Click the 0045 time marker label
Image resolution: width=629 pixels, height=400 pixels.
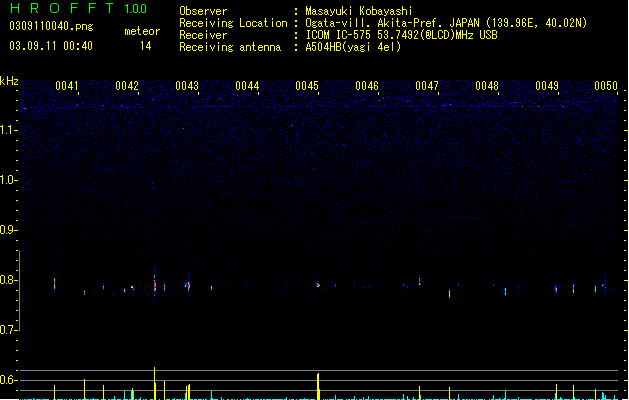(307, 86)
